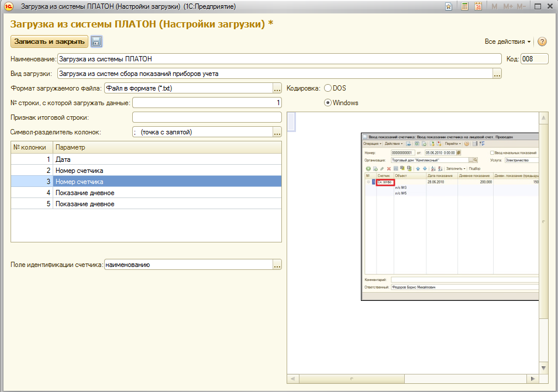The image size is (558, 392).
Task: Open the calendar icon in the title bar
Action: (478, 6)
